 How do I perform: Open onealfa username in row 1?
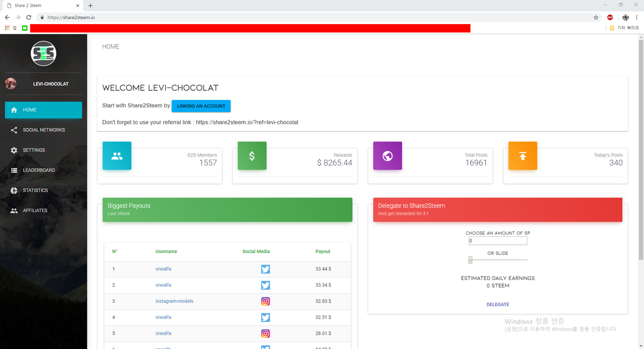163,269
